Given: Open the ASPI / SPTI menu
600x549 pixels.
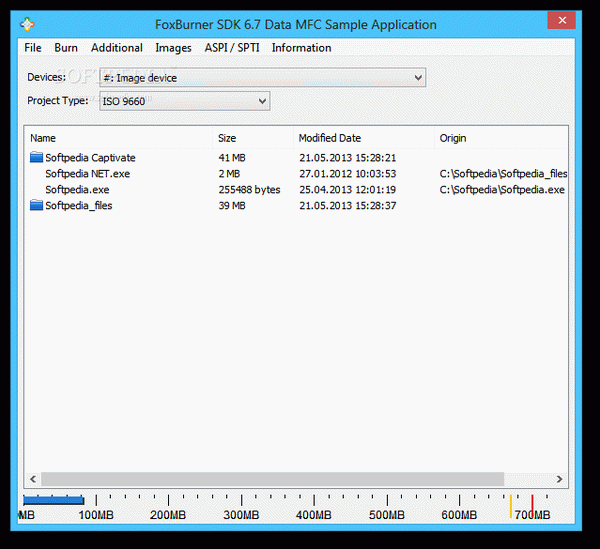Looking at the screenshot, I should (x=232, y=48).
